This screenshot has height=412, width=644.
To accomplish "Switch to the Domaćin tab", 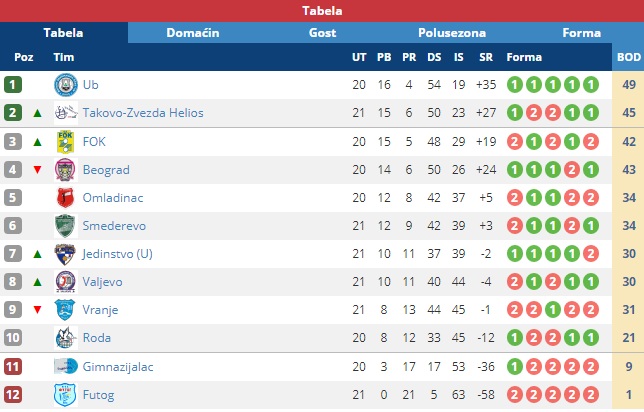I will point(193,33).
